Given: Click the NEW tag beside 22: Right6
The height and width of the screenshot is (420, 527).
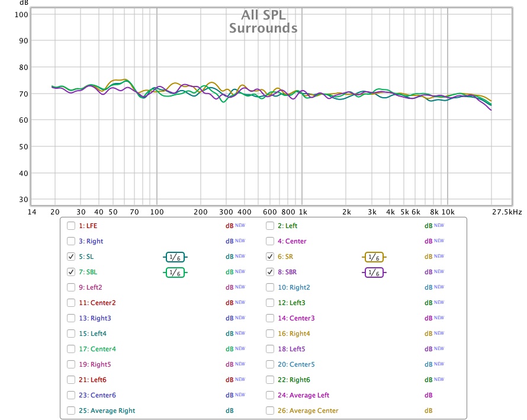Looking at the screenshot, I should tap(439, 379).
